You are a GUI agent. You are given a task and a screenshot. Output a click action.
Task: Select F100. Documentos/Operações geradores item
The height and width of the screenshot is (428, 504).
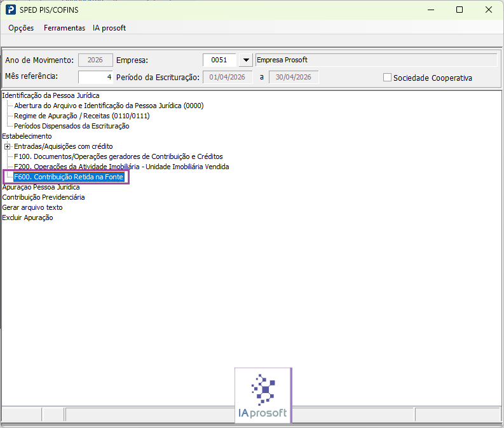[119, 156]
